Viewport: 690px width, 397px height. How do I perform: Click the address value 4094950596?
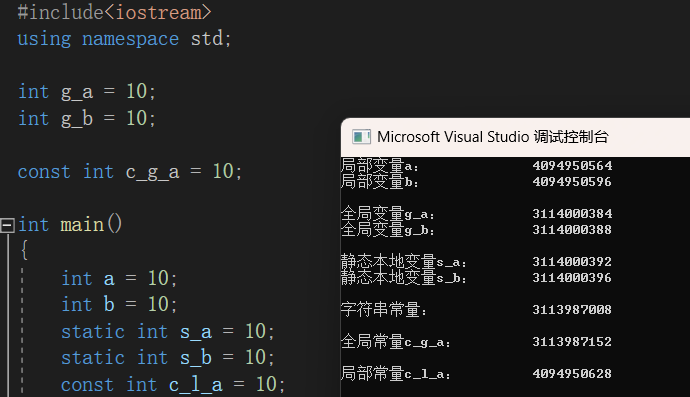pyautogui.click(x=572, y=182)
